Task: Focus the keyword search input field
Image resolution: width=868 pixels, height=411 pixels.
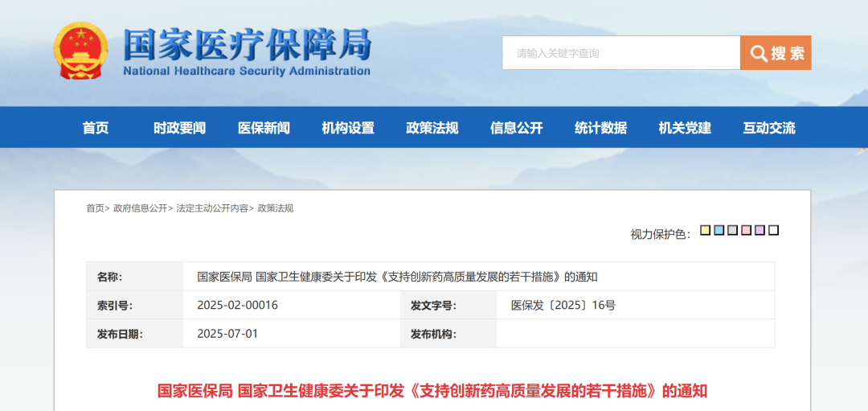Action: 620,53
